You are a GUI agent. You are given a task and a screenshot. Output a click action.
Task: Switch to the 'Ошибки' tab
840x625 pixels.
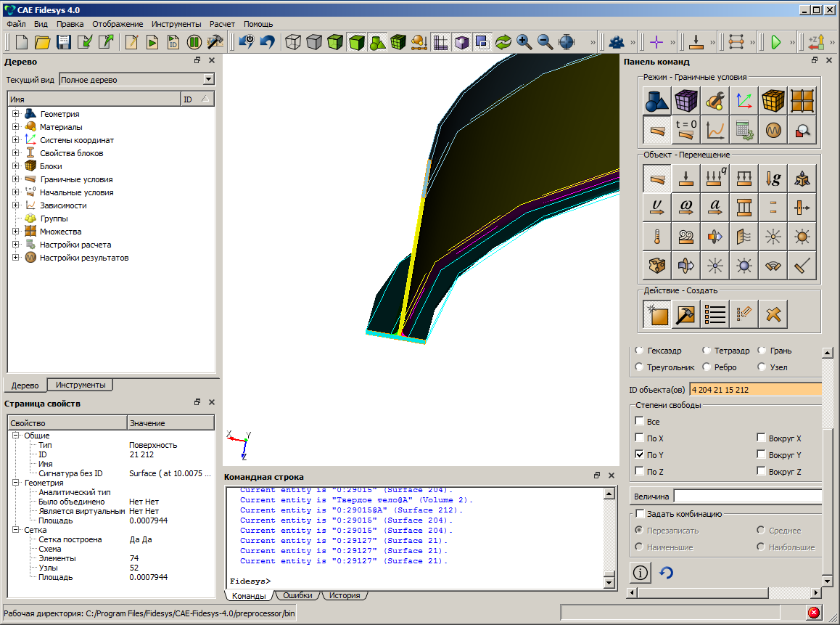[x=297, y=595]
